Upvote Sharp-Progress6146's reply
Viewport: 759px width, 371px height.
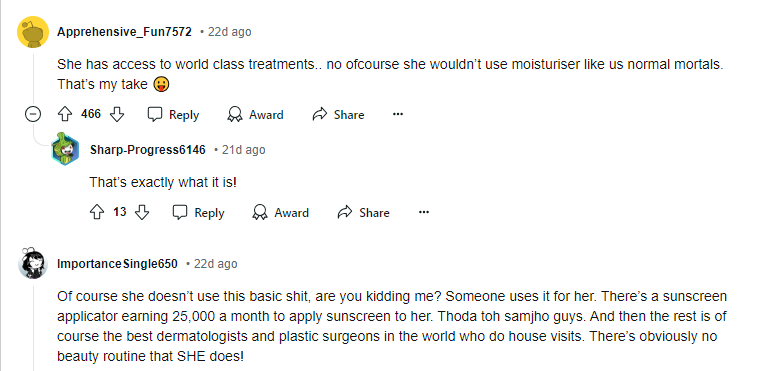pyautogui.click(x=97, y=212)
